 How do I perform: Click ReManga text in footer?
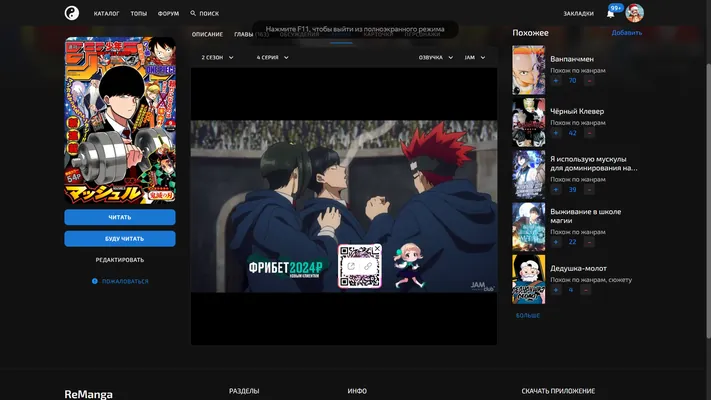(88, 394)
